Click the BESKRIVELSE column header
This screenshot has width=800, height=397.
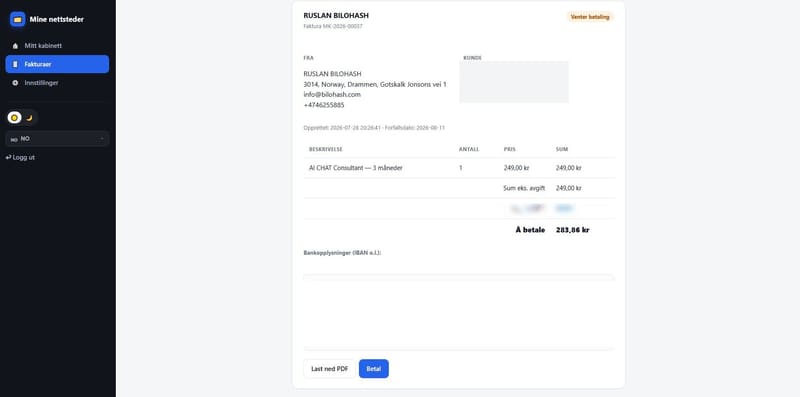(x=326, y=150)
